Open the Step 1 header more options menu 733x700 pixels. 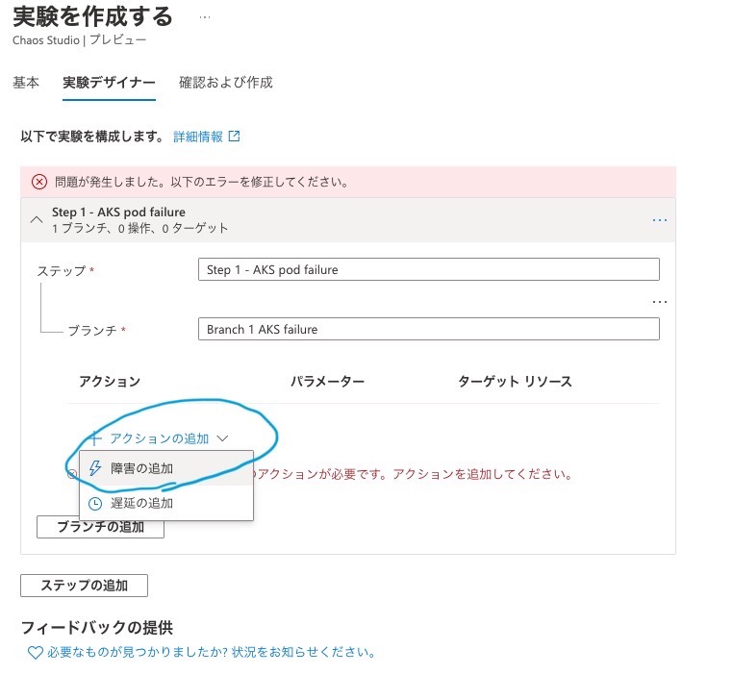660,219
